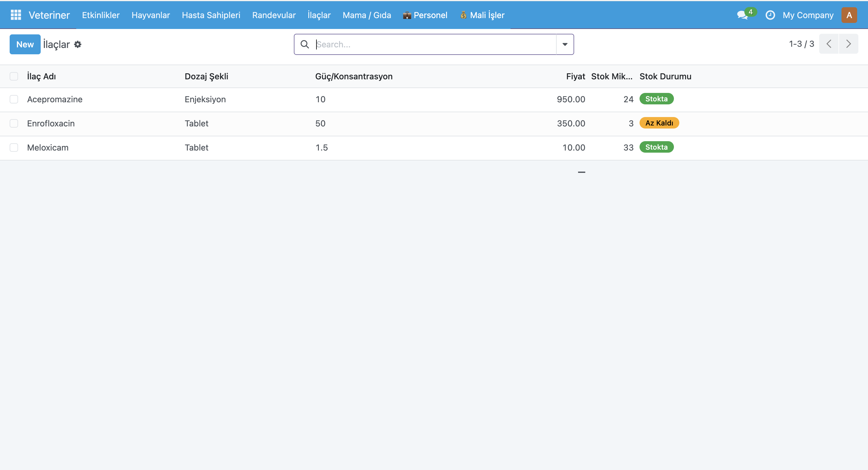Select the Enrofloxacin row checkbox
Screen dimensions: 868x470
(14, 123)
